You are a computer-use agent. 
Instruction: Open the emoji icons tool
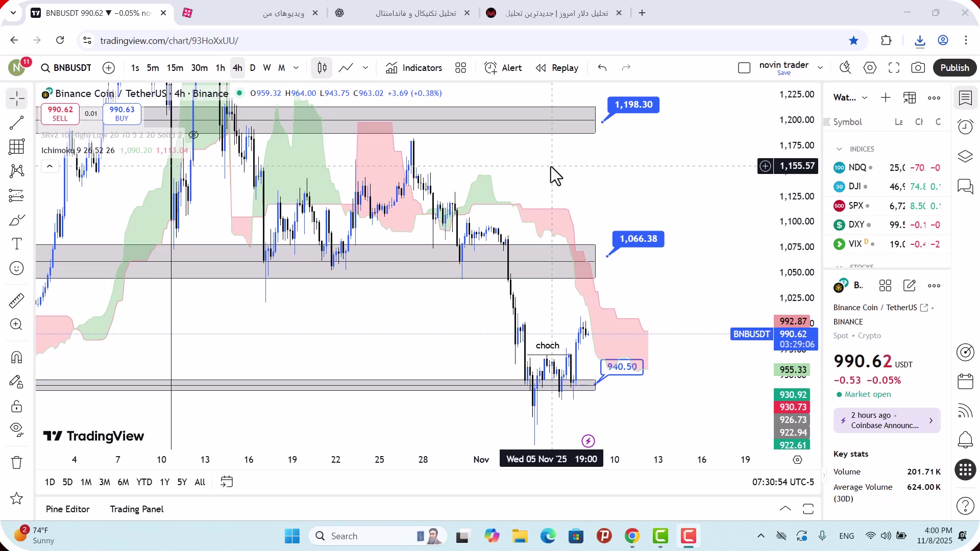[16, 268]
